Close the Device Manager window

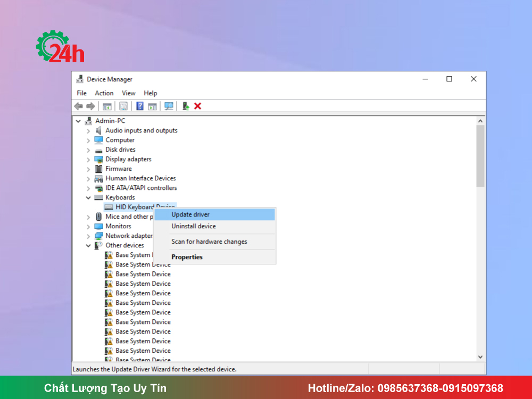[x=473, y=79]
